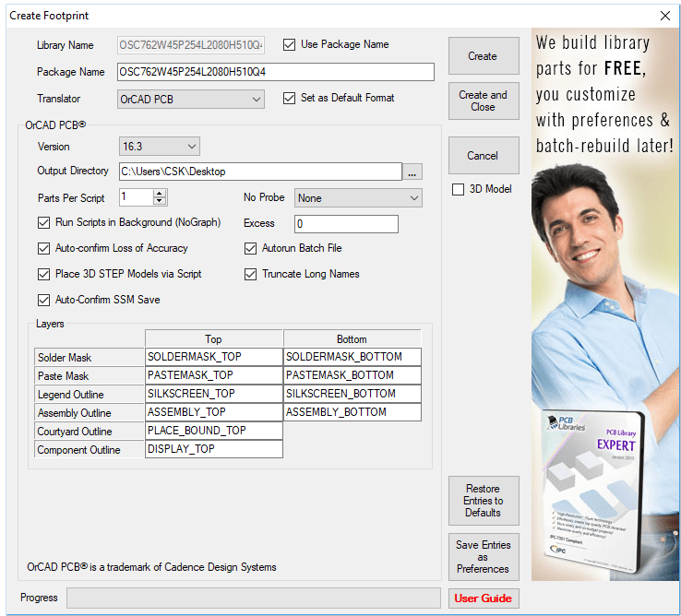Edit SOLDERMASK_TOP layer cell
Screen dimensions: 681x616
click(214, 357)
